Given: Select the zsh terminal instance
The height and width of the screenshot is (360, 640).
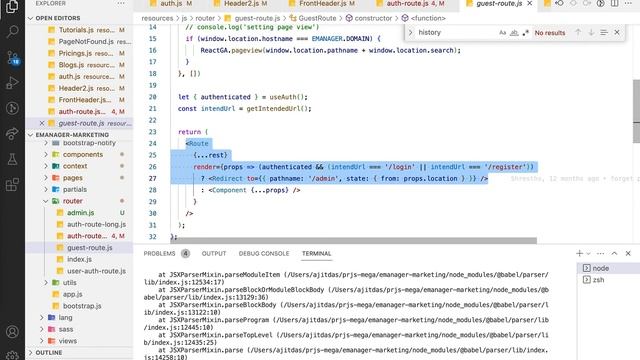Looking at the screenshot, I should [607, 280].
